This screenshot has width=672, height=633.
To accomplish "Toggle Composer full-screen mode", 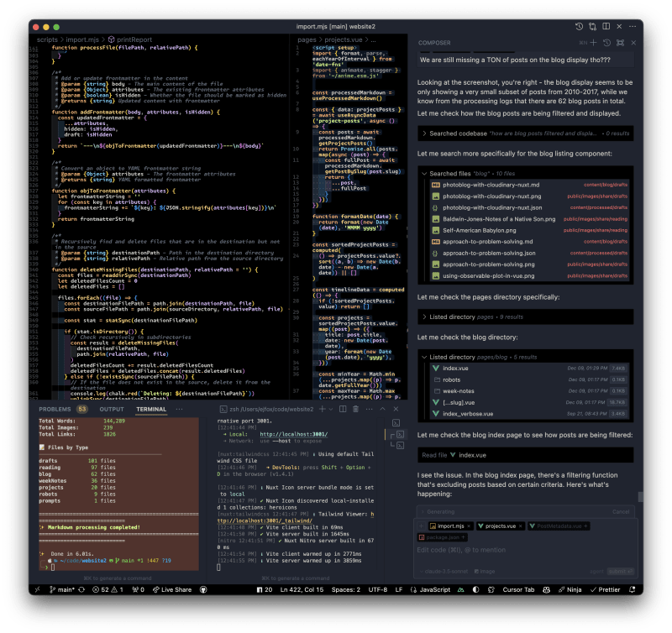I will pyautogui.click(x=622, y=42).
